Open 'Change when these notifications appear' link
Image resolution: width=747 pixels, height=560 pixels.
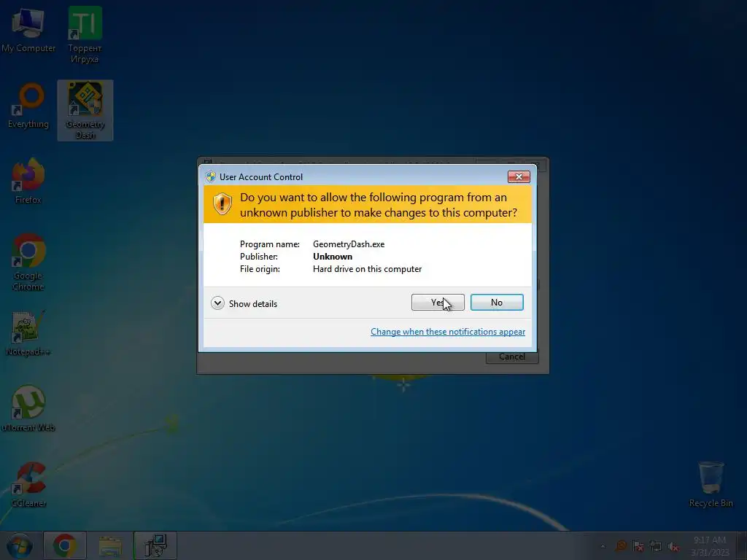pyautogui.click(x=448, y=332)
